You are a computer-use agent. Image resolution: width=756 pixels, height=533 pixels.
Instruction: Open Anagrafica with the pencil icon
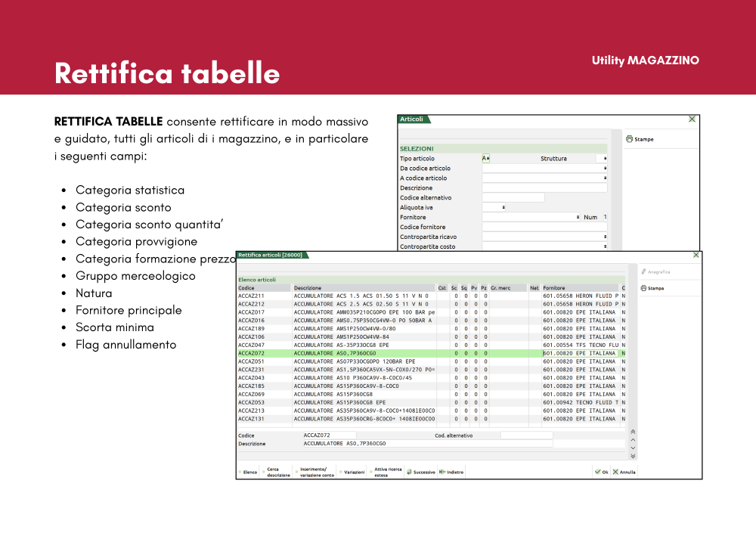643,271
